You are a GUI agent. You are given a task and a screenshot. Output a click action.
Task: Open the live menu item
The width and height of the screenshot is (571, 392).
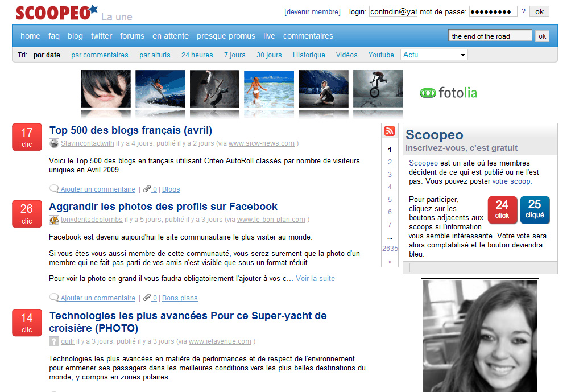click(269, 36)
